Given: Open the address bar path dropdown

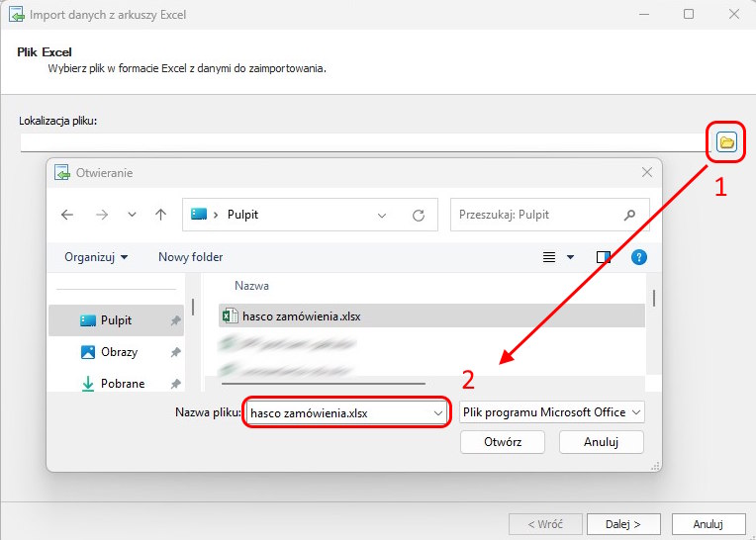Looking at the screenshot, I should click(x=383, y=215).
